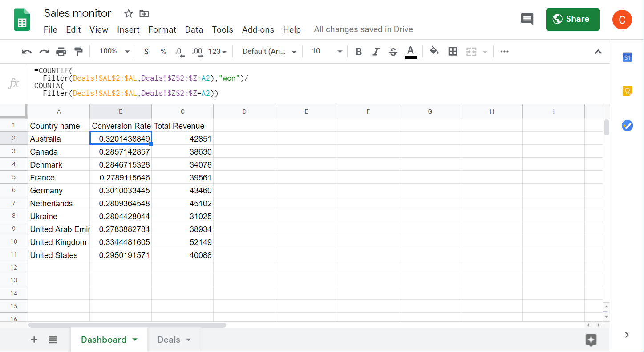Select revenue cell 52149
This screenshot has height=352, width=644.
(182, 242)
